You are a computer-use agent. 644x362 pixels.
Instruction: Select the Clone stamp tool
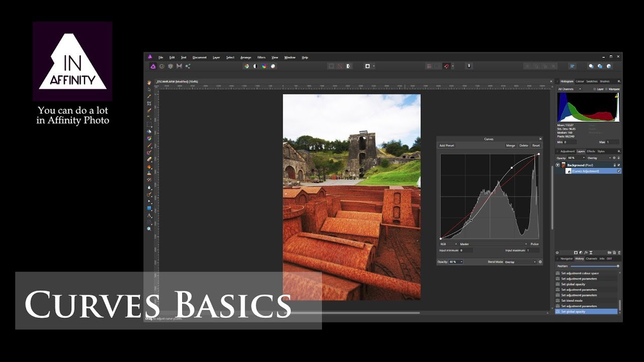[149, 173]
